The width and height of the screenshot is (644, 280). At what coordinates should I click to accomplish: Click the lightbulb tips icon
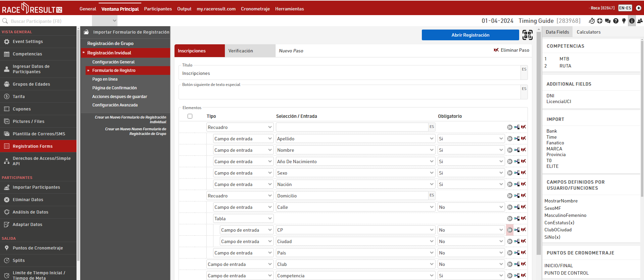(624, 21)
